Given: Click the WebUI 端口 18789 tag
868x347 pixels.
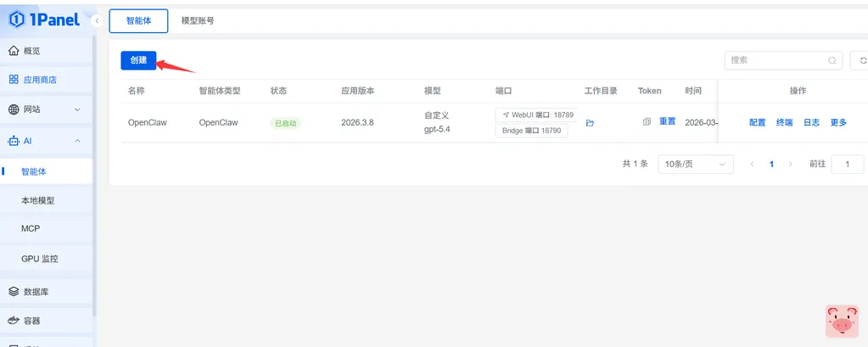Looking at the screenshot, I should [536, 115].
